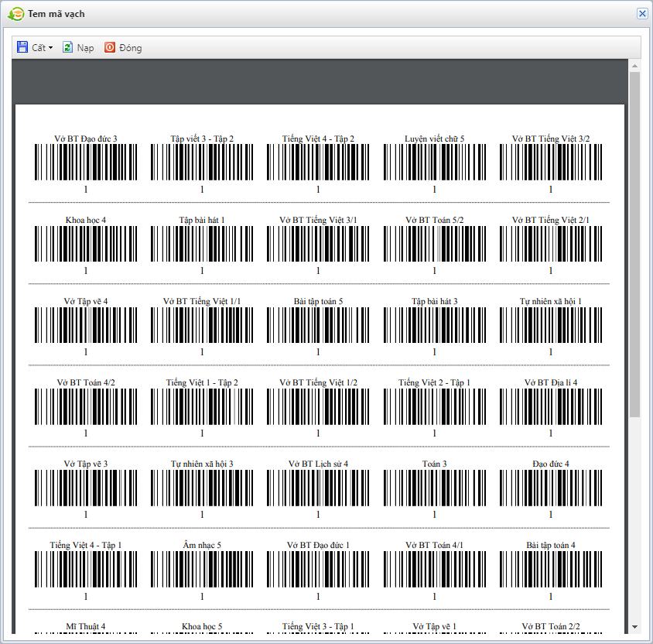The image size is (653, 644).
Task: Select the text Tiếng Việt 1 - Tập 2
Action: (202, 382)
